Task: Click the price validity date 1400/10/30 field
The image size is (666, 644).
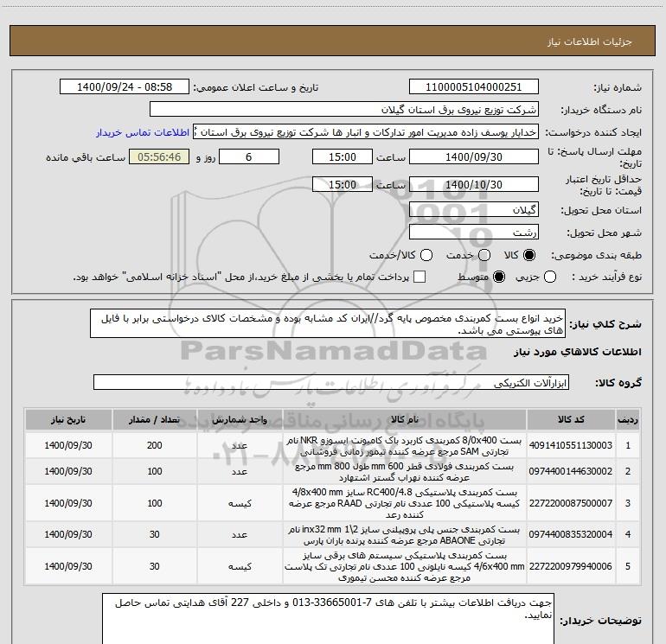Action: click(474, 184)
